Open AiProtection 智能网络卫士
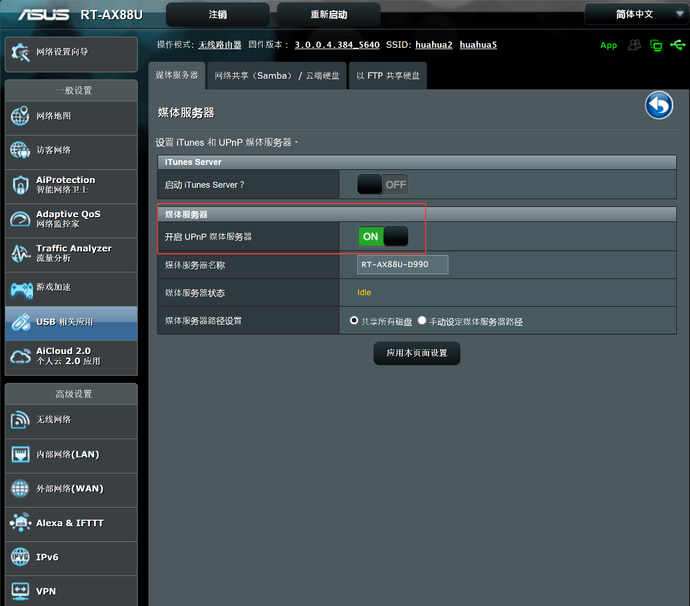Viewport: 690px width, 606px height. pyautogui.click(x=70, y=184)
